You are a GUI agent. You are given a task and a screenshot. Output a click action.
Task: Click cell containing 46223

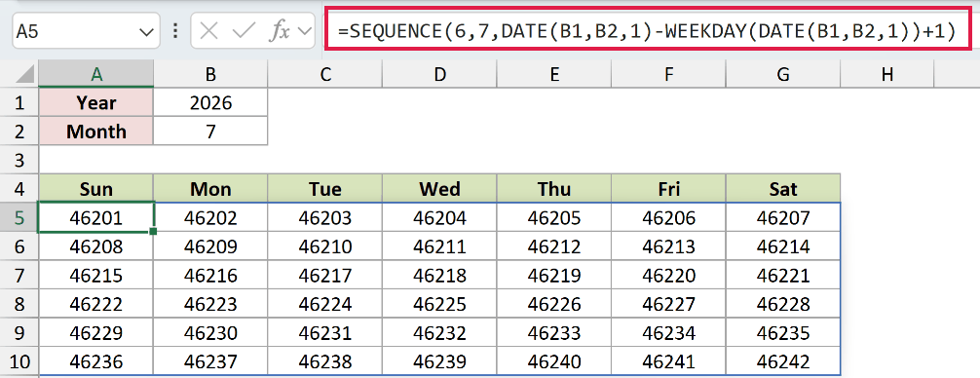(x=210, y=304)
